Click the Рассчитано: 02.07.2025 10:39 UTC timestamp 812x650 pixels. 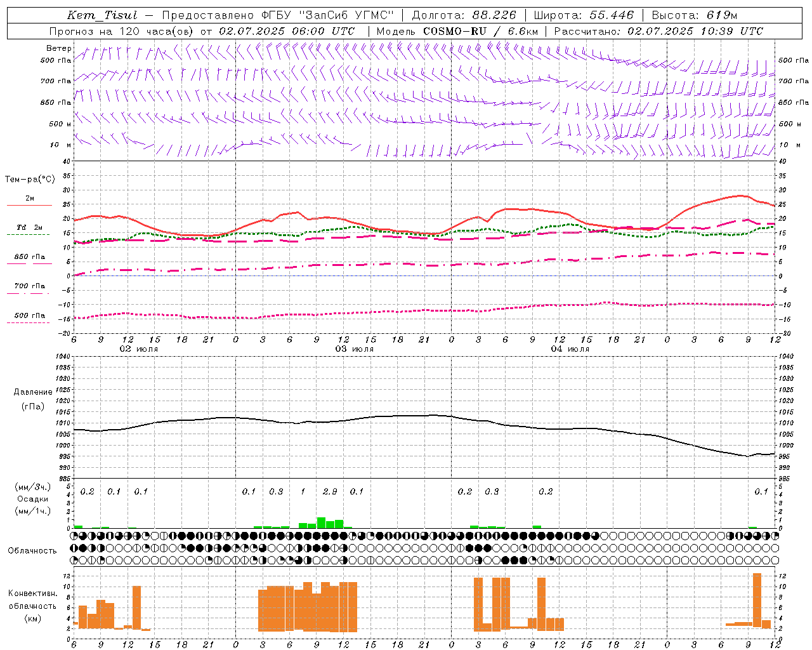click(x=658, y=30)
